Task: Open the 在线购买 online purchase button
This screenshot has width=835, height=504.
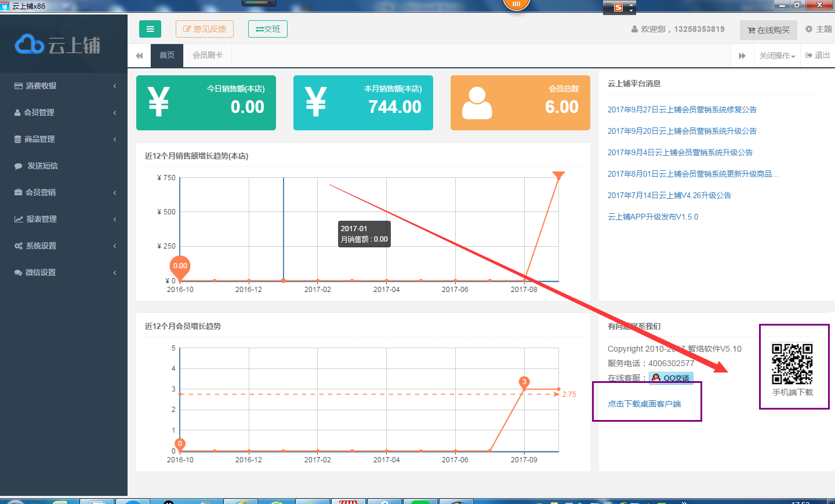Action: (768, 30)
